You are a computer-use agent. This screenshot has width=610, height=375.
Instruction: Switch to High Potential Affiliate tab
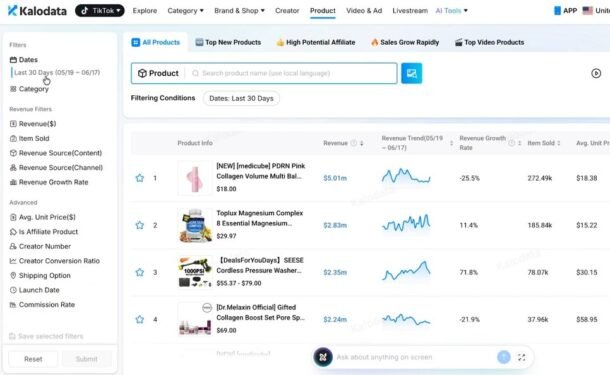pyautogui.click(x=316, y=42)
